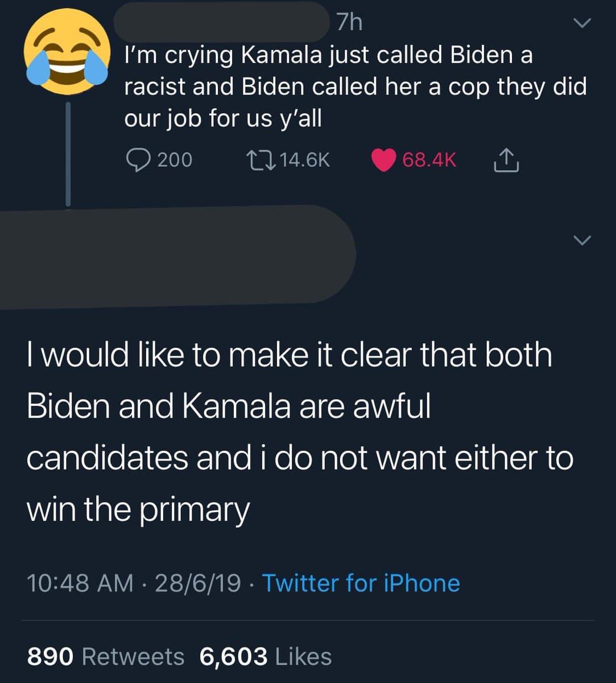Click the 10:48 AM tweet timestamp
This screenshot has height=683, width=616.
(80, 583)
